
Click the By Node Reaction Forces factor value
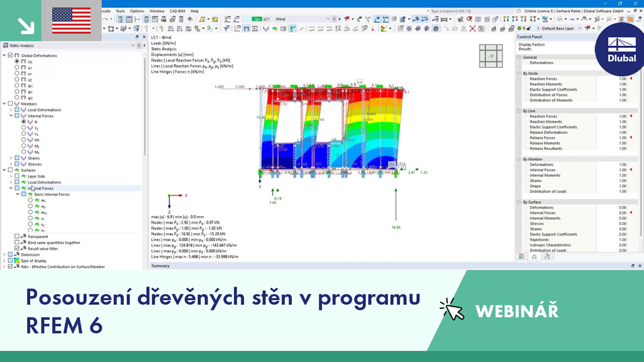click(623, 79)
